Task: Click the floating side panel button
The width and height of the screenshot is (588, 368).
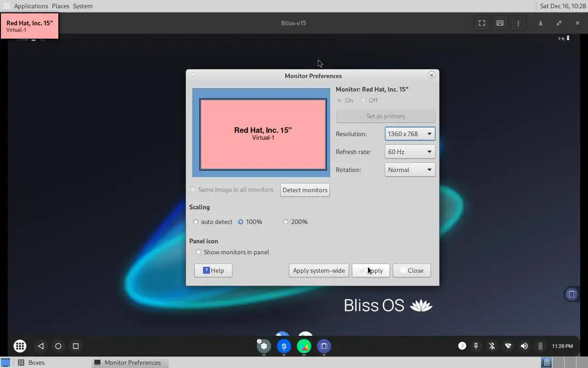Action: click(571, 294)
